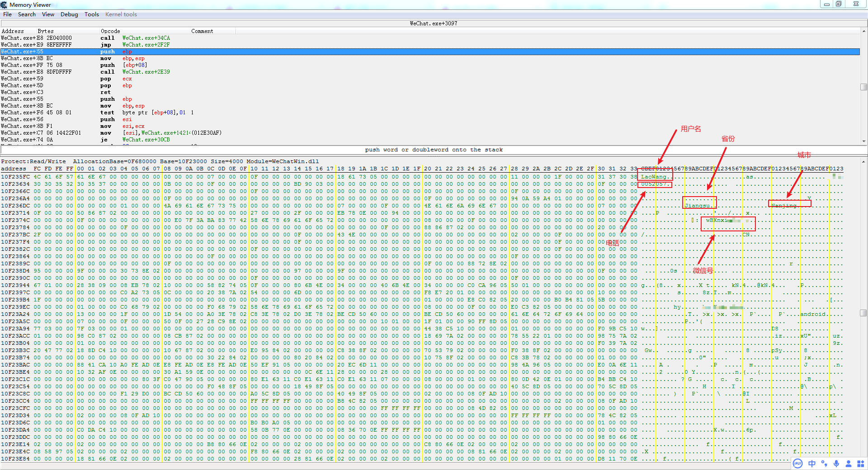This screenshot has height=470, width=868.
Task: Select the 'pop ebp' instruction row
Action: (x=430, y=85)
